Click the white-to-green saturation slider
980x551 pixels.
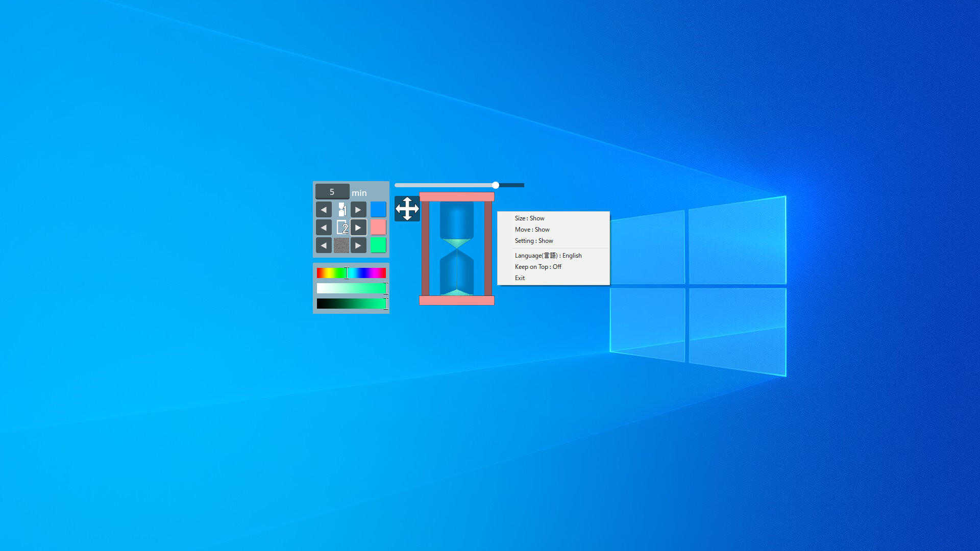coord(351,288)
